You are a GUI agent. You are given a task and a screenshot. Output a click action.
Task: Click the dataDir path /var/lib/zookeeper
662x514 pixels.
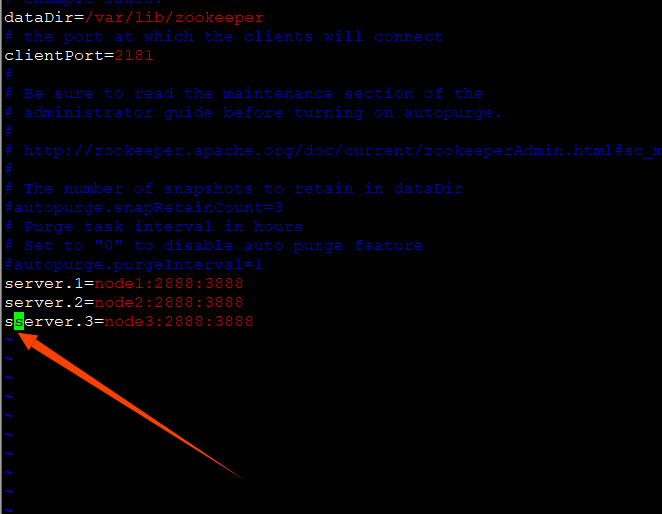coord(174,18)
